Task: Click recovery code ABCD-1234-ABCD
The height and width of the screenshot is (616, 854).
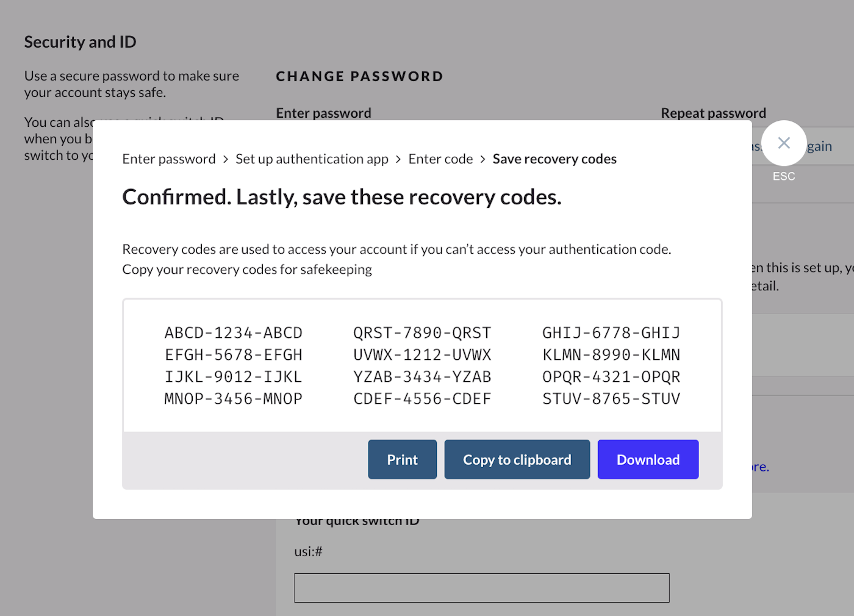Action: (x=234, y=333)
